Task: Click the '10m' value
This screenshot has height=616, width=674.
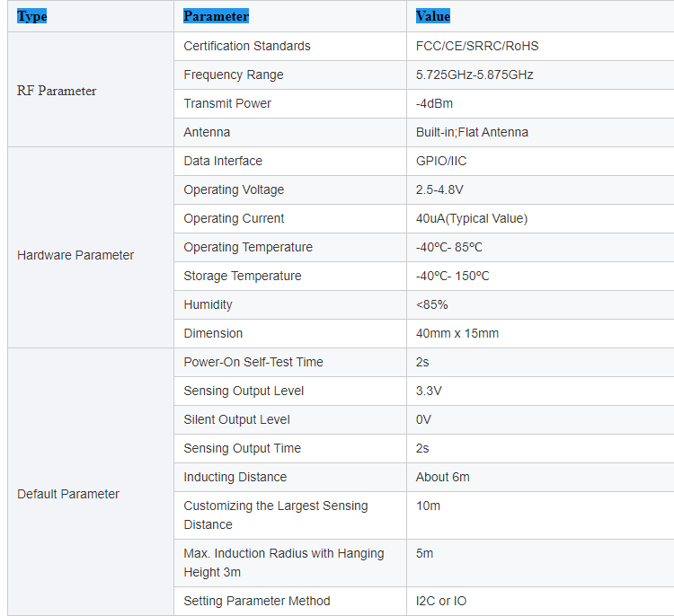Action: point(428,506)
